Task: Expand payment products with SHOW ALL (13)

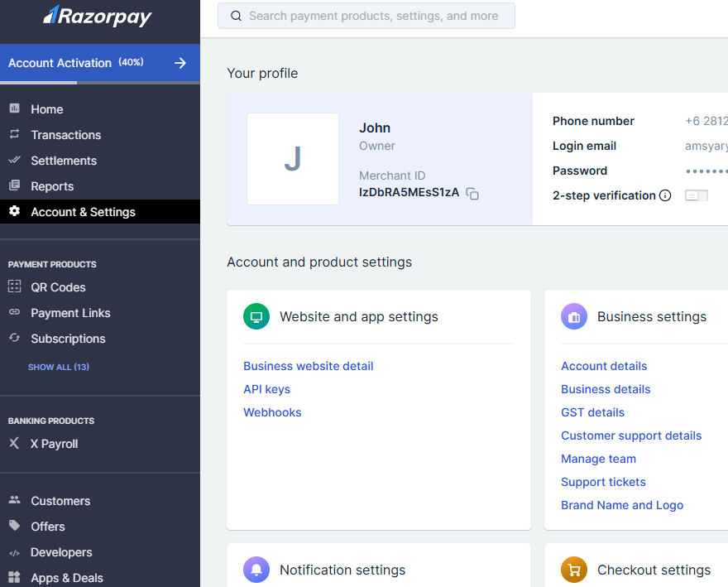Action: 59,367
